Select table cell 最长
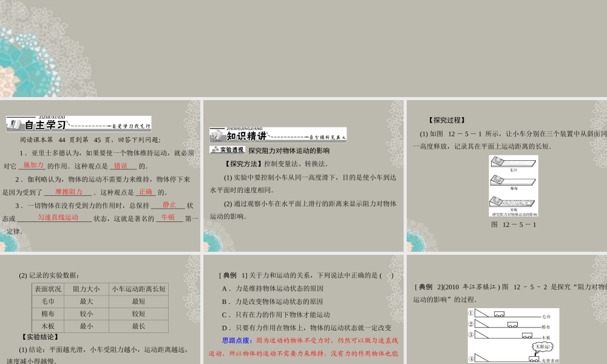The height and width of the screenshot is (364, 607). tap(138, 326)
